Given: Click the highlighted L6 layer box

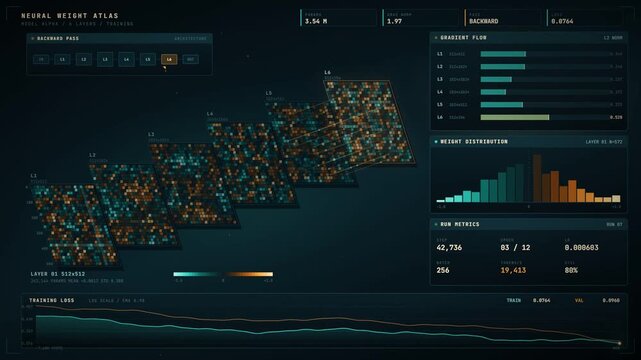Looking at the screenshot, I should tap(169, 59).
